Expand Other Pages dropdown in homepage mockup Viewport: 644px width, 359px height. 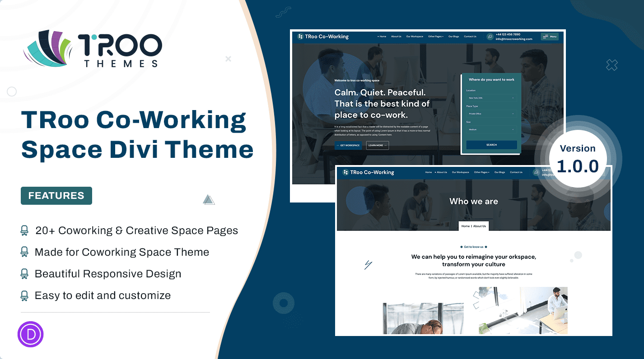436,37
